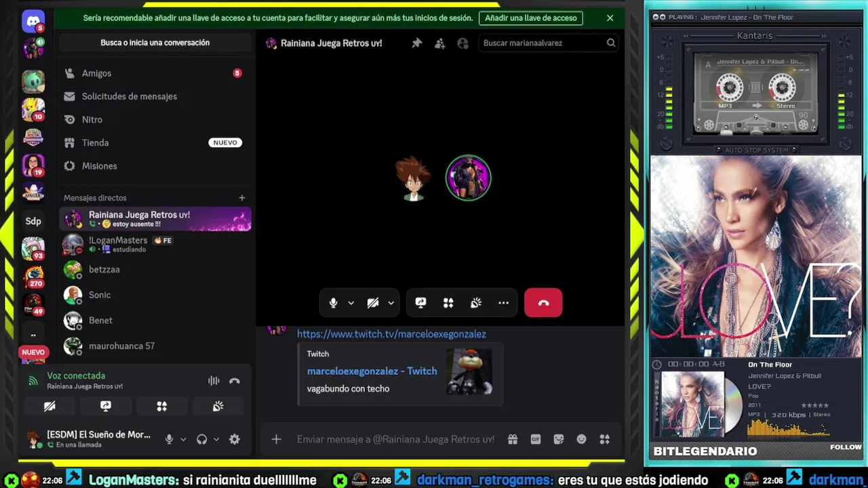Open Benet direct message
Viewport: 868px width, 488px height.
155,320
